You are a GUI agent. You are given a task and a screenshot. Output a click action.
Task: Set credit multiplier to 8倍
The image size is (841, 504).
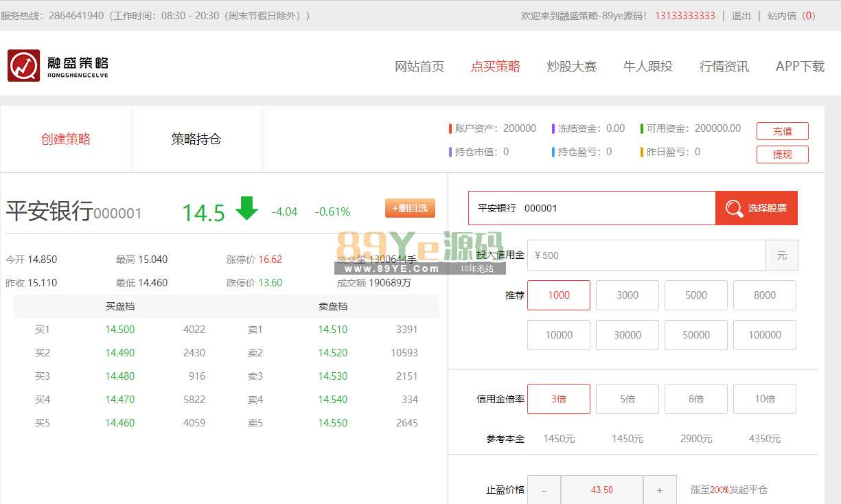[x=696, y=399]
